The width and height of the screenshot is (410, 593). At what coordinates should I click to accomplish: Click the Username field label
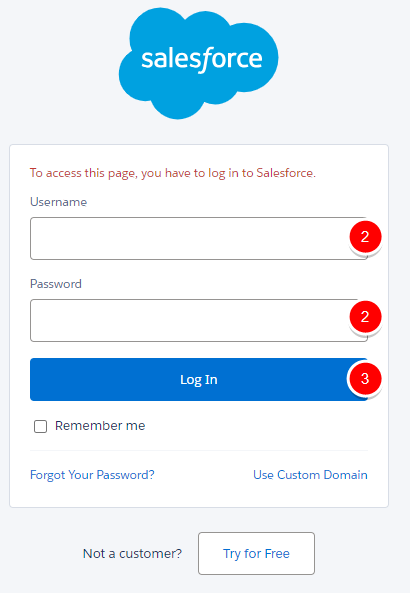pos(59,202)
